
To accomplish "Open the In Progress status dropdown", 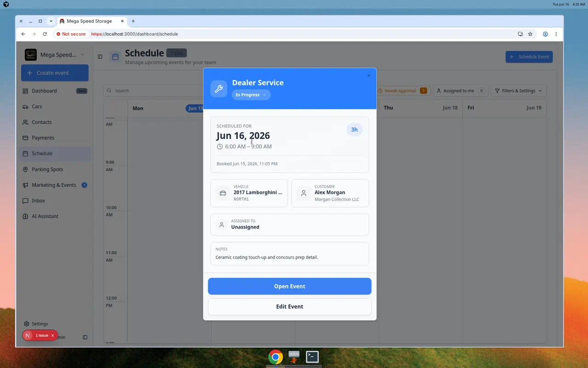I will (251, 95).
